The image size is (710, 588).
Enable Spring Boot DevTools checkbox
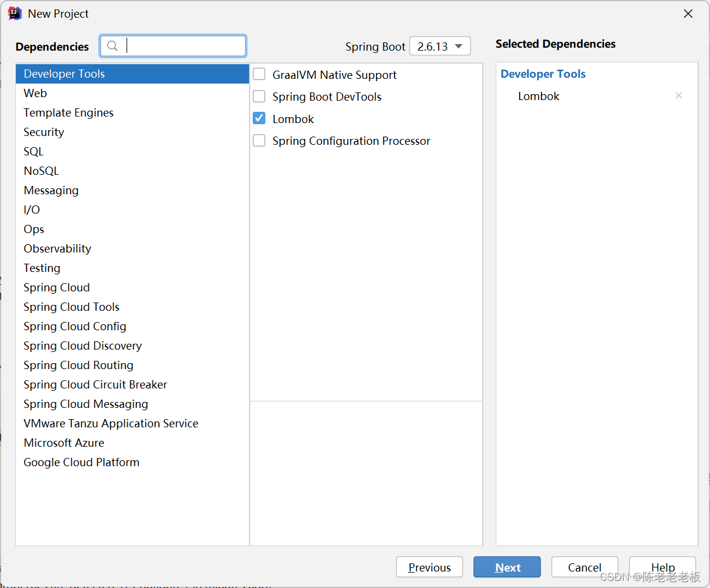point(259,96)
